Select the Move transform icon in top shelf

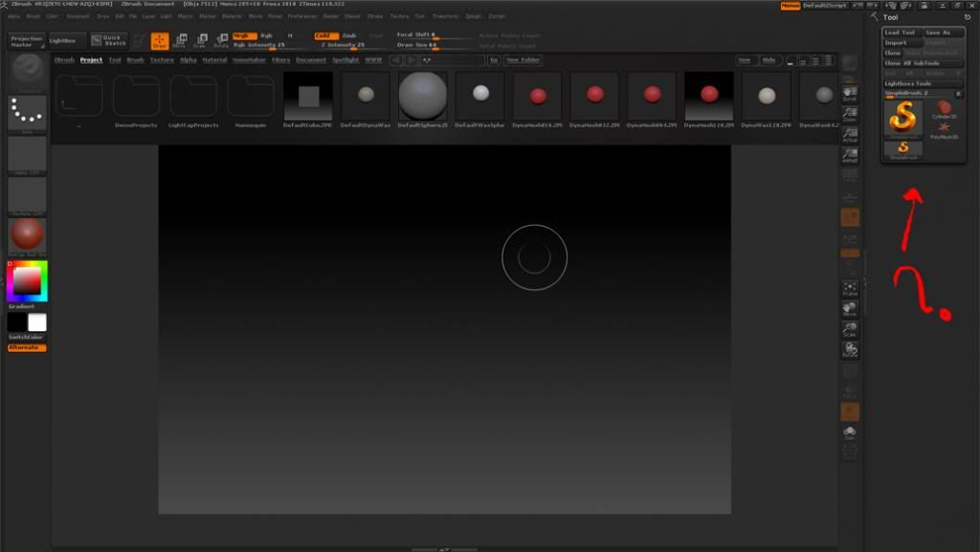(x=180, y=41)
